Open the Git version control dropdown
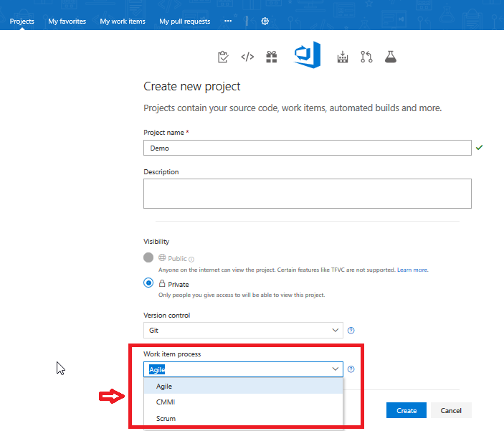The width and height of the screenshot is (504, 431). click(x=243, y=330)
